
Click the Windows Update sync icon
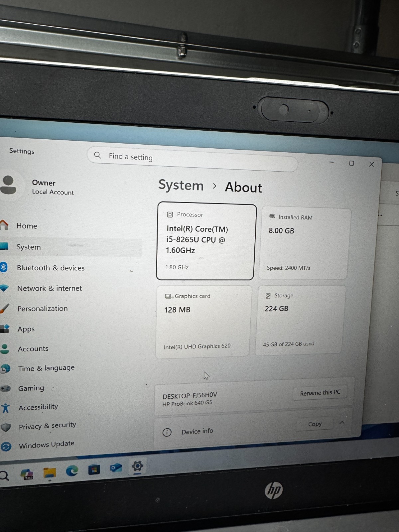6,447
